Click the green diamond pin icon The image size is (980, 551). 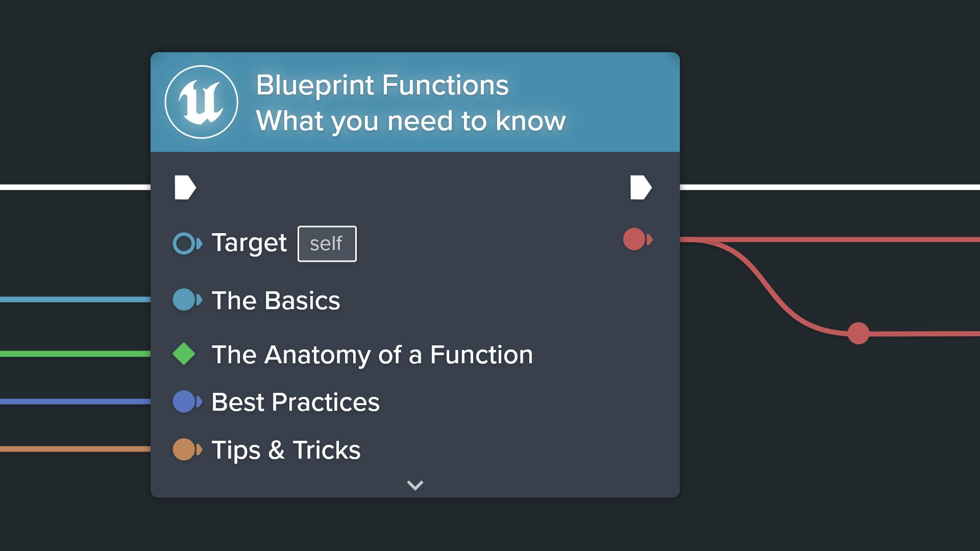click(x=184, y=354)
